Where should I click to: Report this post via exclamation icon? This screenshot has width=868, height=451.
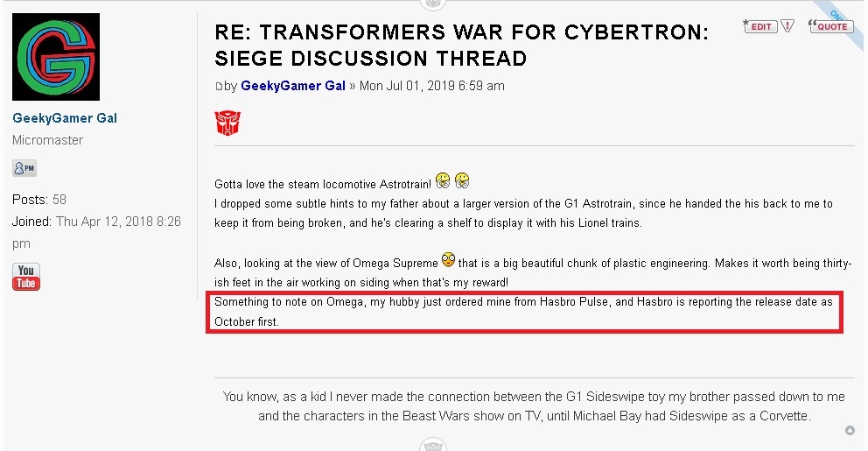(787, 26)
